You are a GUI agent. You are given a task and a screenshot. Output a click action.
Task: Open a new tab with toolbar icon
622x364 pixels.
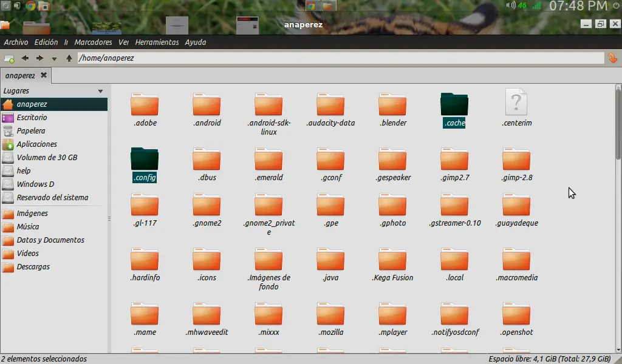point(9,59)
